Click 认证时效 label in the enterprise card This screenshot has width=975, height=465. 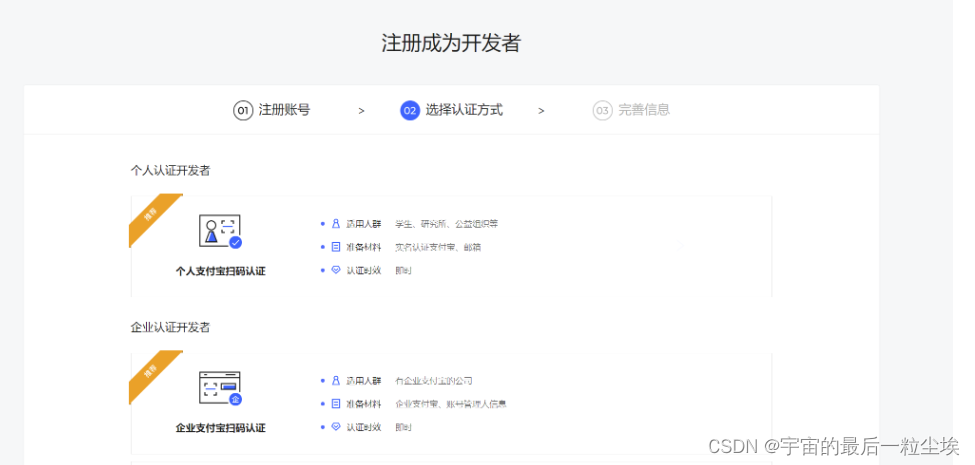coord(364,427)
